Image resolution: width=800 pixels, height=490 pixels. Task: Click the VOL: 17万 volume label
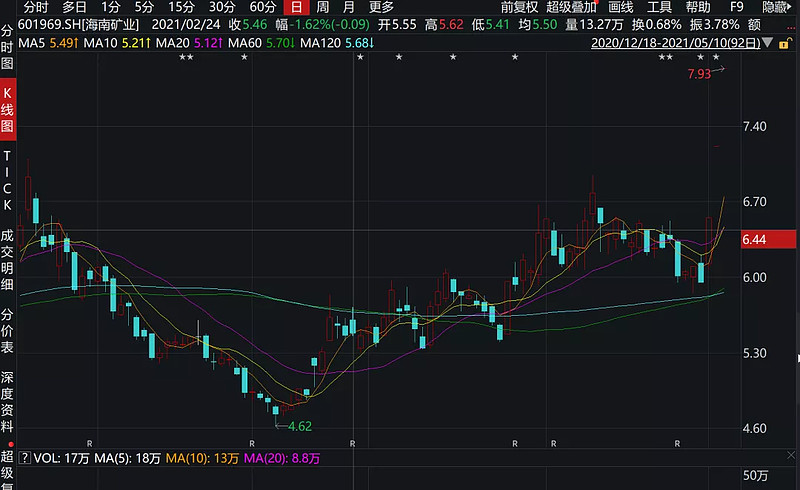[x=61, y=458]
